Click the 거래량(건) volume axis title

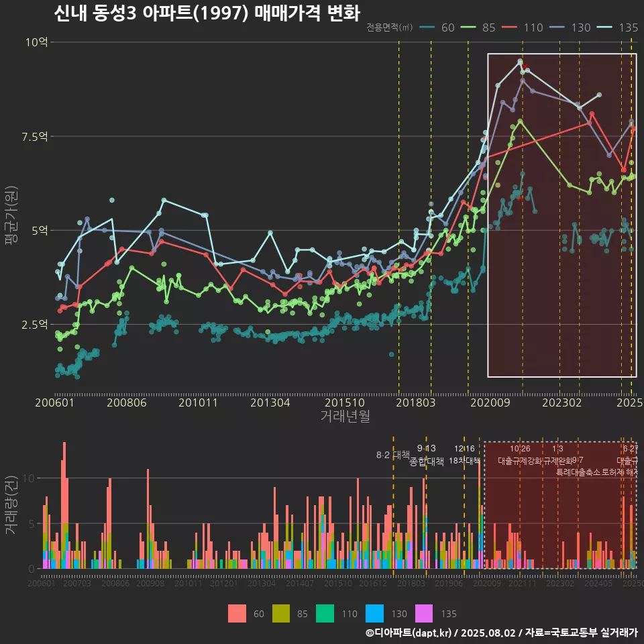click(11, 504)
